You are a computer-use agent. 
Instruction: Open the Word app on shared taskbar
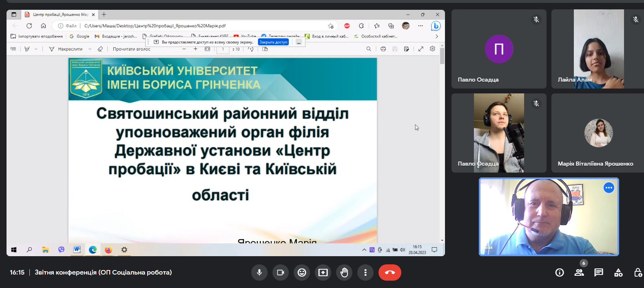pyautogui.click(x=77, y=250)
